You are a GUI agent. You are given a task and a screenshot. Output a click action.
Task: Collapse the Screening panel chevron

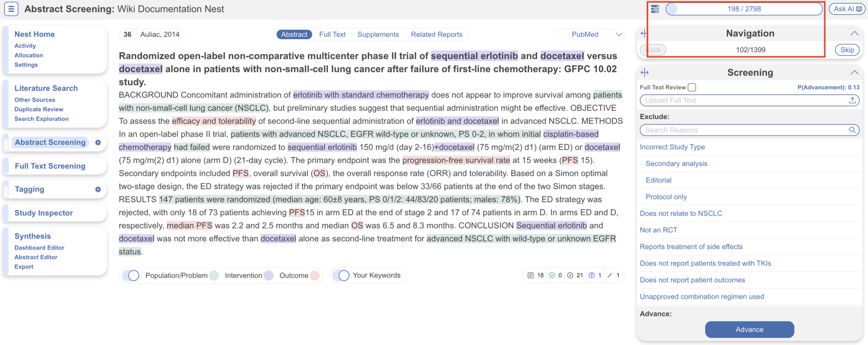pos(854,72)
